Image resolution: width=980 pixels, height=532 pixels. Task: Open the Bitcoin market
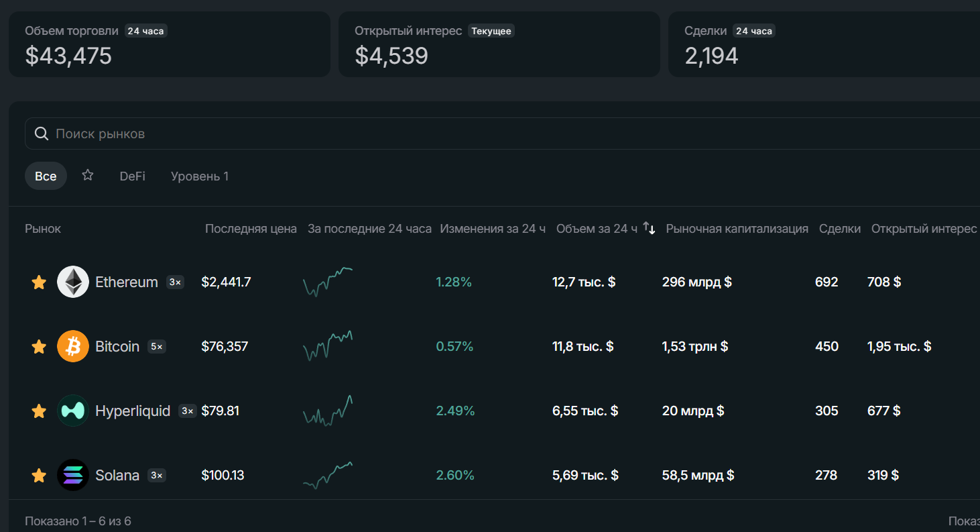coord(117,346)
